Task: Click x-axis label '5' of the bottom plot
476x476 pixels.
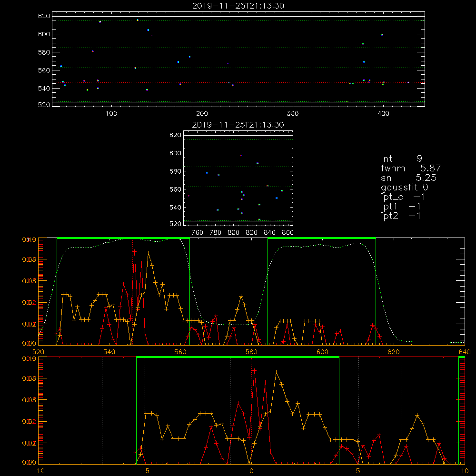Action: (358, 471)
